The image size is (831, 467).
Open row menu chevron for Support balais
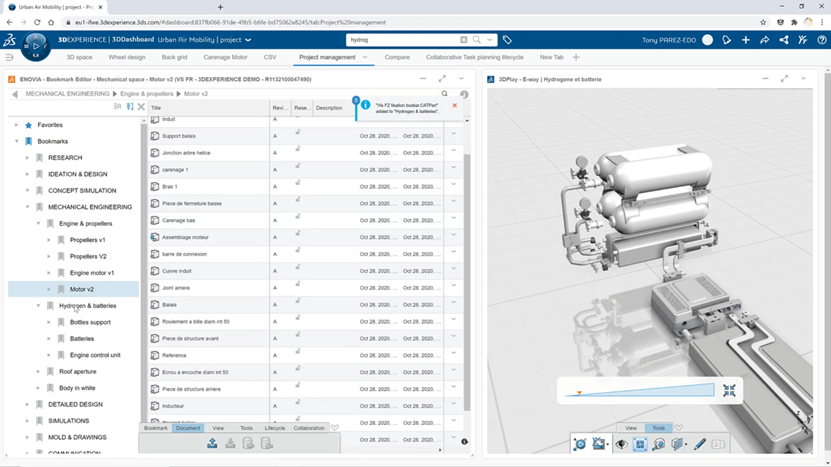(x=454, y=134)
